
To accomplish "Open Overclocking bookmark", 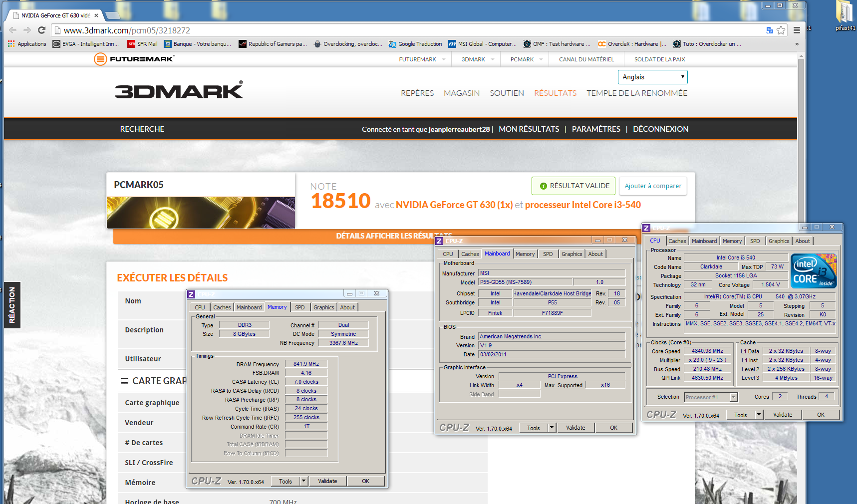I will (x=348, y=44).
